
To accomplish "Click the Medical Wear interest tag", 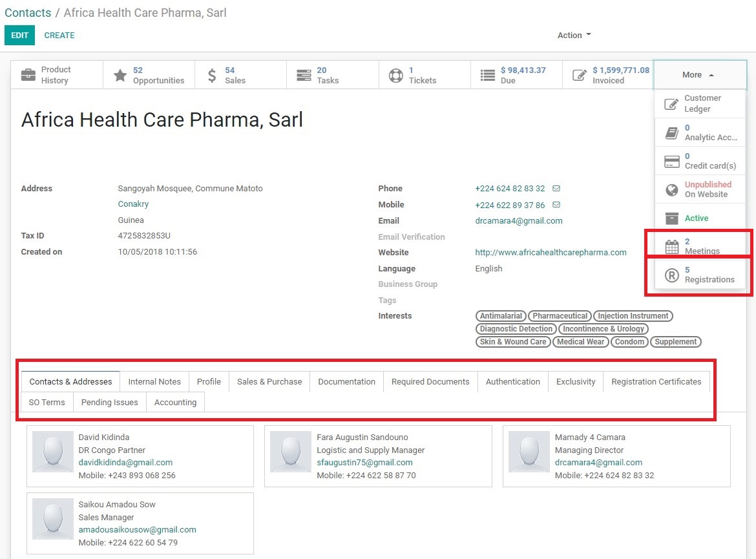I will (x=580, y=342).
